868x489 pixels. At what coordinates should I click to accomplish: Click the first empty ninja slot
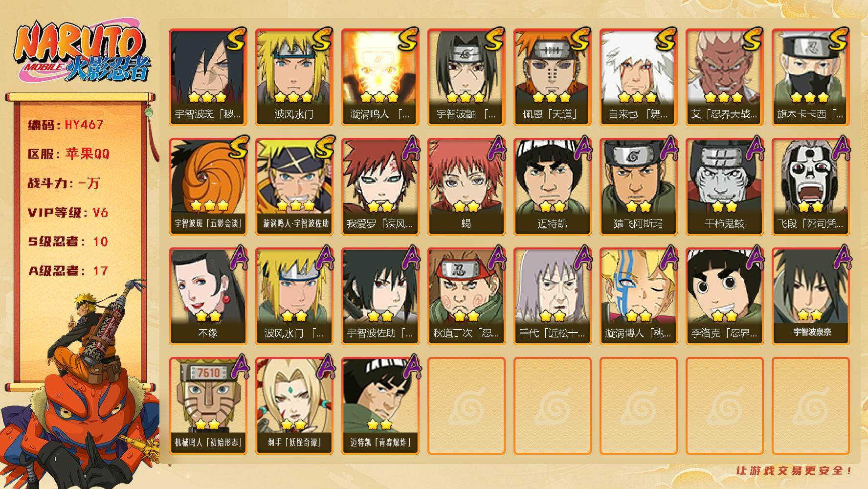click(x=467, y=406)
